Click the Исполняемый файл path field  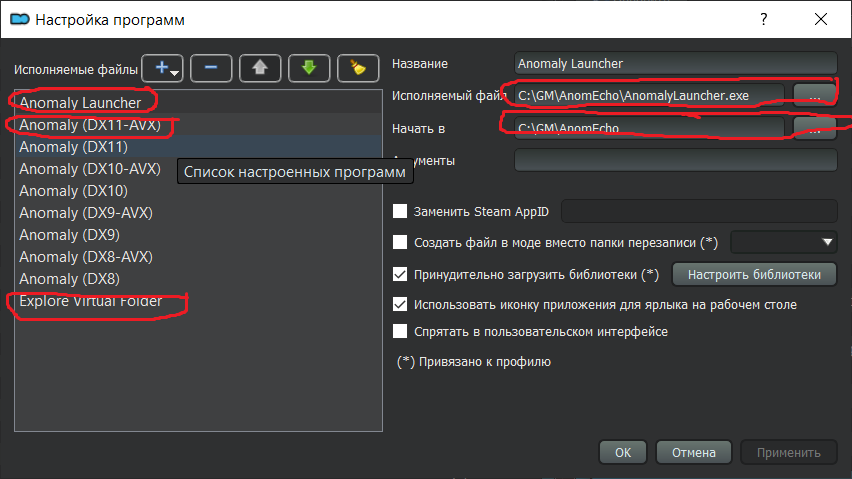(649, 96)
